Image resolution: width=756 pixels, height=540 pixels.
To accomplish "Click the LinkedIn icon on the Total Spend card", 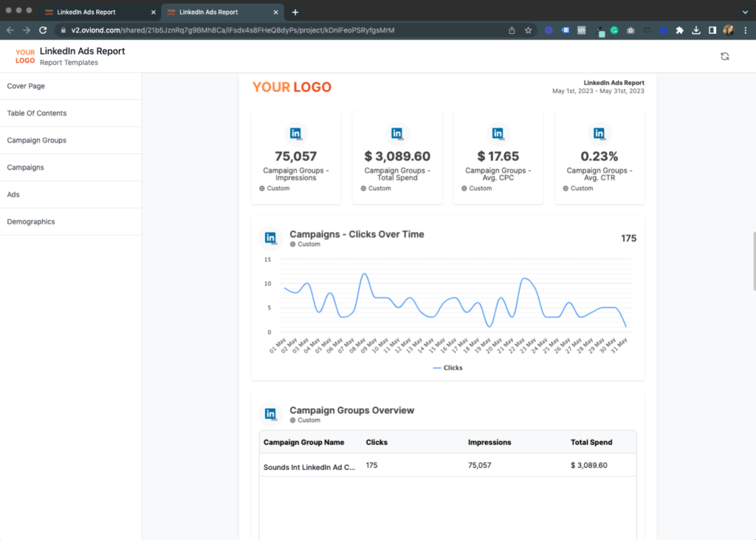I will 396,134.
